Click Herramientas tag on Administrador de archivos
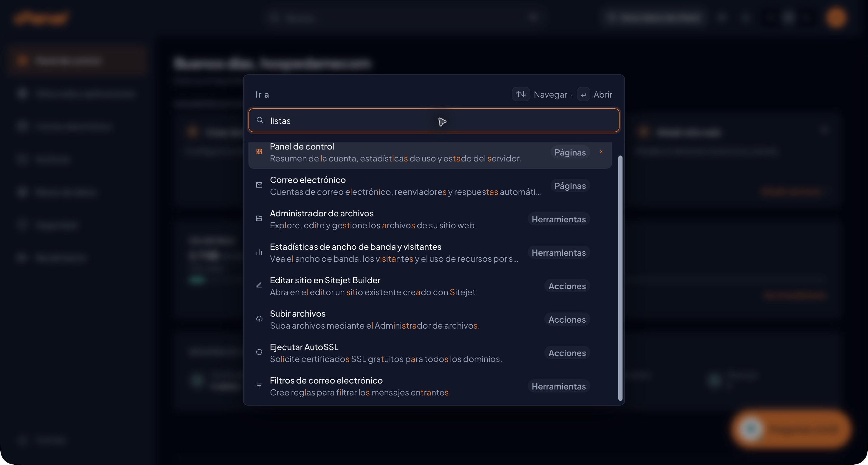Viewport: 868px width, 465px height. (x=559, y=219)
